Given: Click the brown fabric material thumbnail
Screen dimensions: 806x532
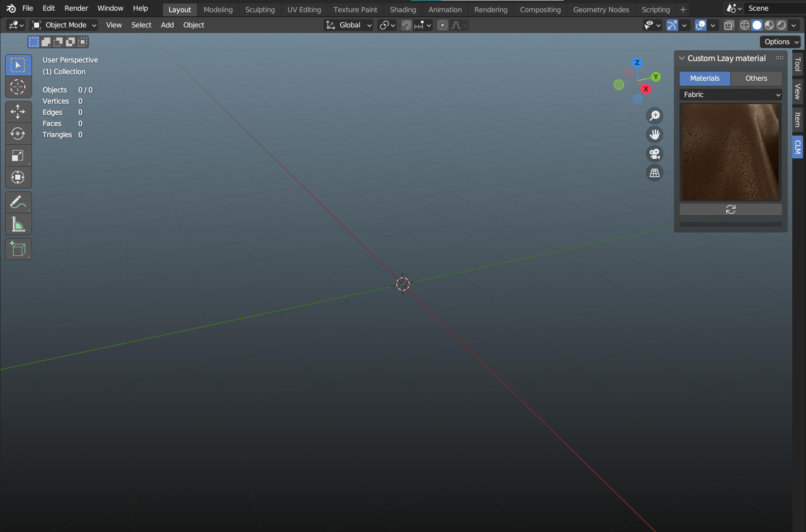Looking at the screenshot, I should click(730, 152).
